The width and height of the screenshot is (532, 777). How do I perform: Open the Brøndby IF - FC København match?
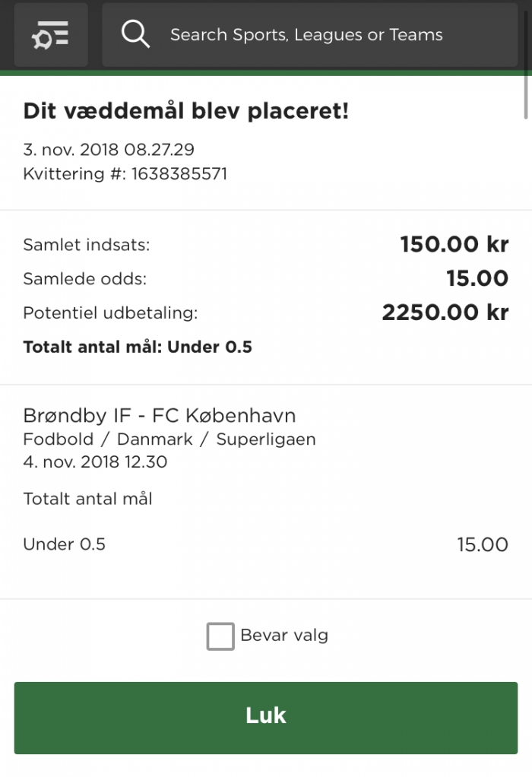click(160, 416)
